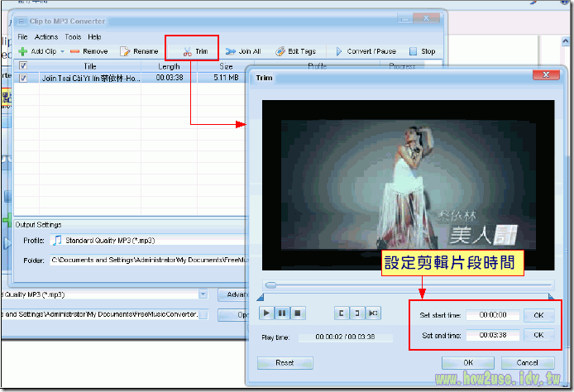Open the Profile combo box
Viewport: 574px width, 392px height.
[149, 241]
